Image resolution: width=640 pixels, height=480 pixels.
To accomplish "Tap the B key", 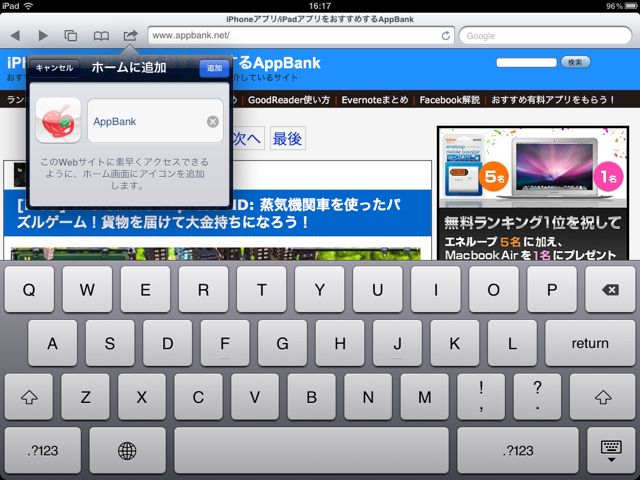I will 311,397.
